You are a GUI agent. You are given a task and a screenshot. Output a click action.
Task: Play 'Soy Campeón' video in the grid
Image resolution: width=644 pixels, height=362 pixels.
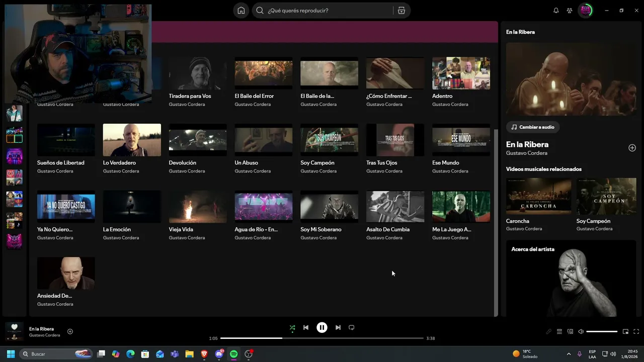(x=330, y=148)
